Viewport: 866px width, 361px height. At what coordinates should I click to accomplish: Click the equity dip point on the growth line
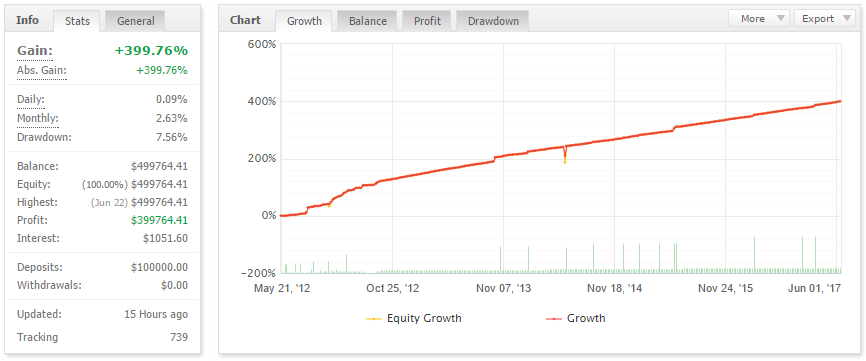tap(564, 161)
